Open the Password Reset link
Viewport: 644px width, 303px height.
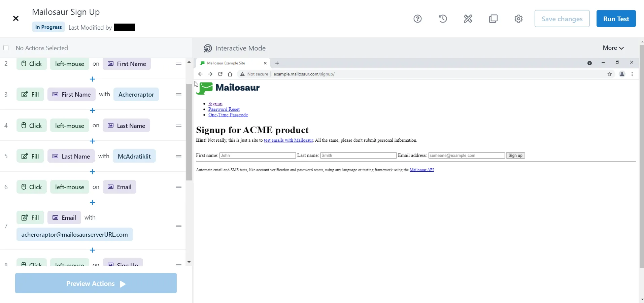(x=224, y=109)
